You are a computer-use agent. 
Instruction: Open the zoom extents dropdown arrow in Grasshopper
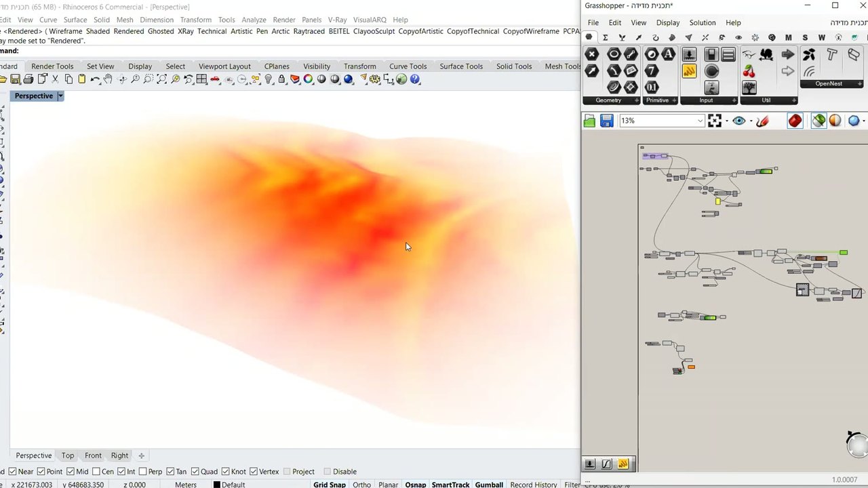726,121
